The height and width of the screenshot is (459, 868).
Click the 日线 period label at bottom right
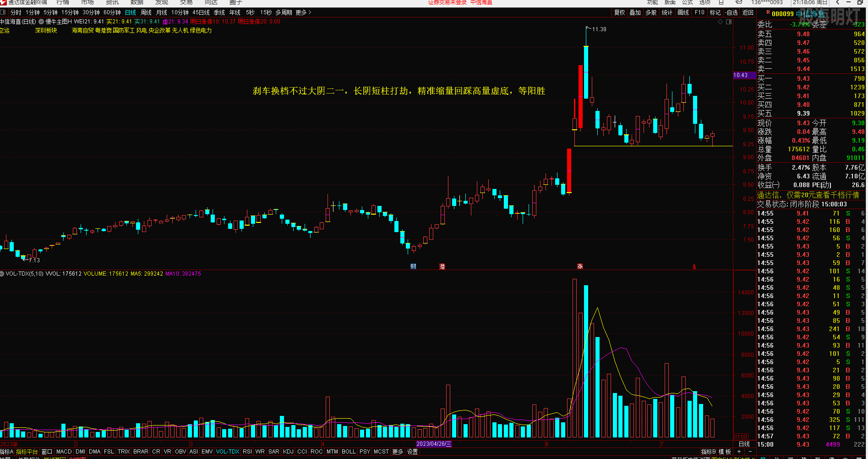744,444
